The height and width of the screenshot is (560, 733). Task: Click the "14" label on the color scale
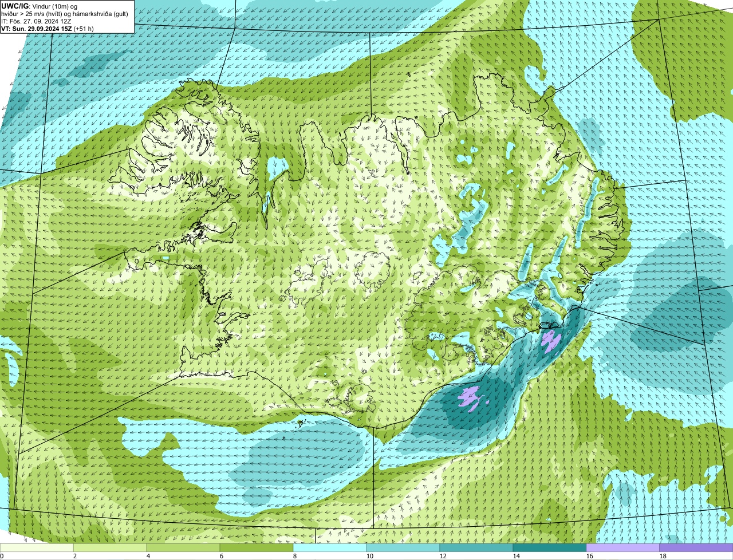[x=517, y=556]
